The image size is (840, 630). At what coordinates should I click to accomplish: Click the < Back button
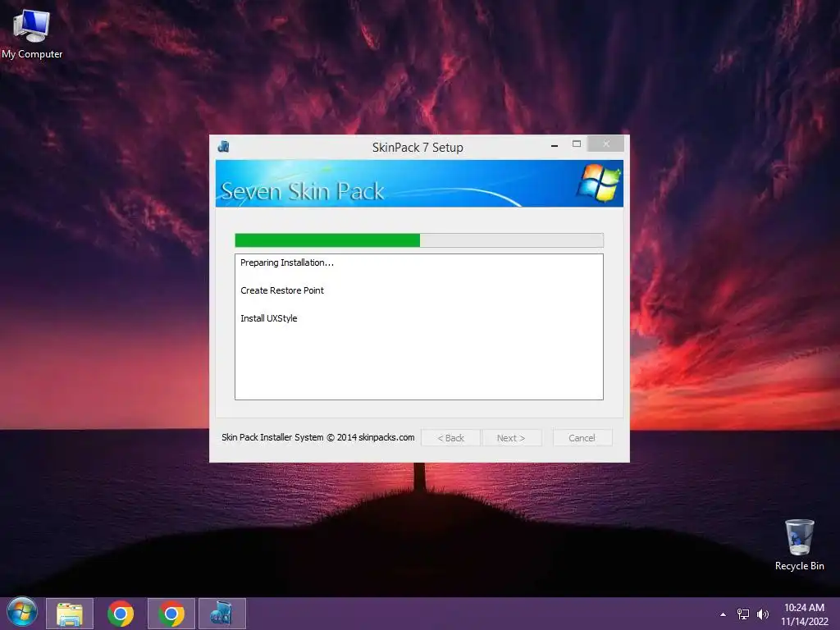(x=450, y=438)
